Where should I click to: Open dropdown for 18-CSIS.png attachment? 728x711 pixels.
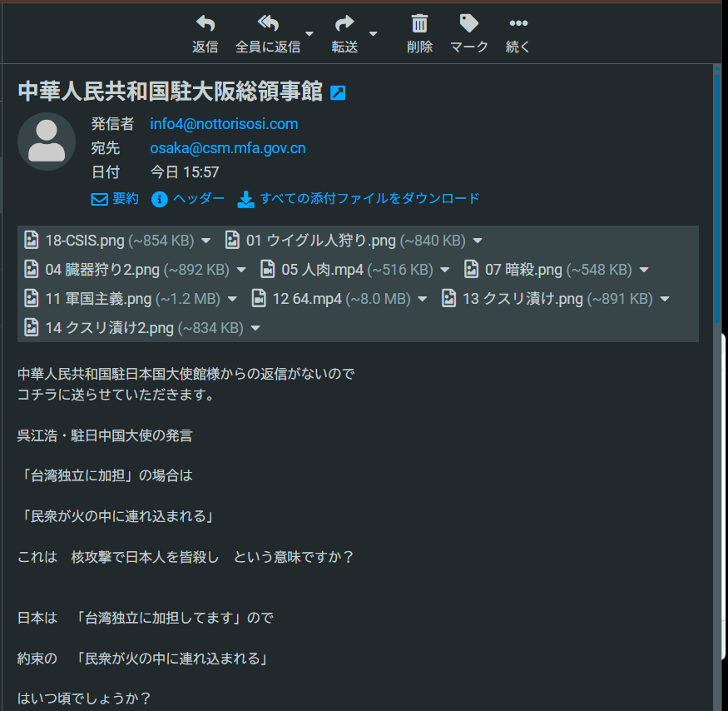tap(206, 241)
